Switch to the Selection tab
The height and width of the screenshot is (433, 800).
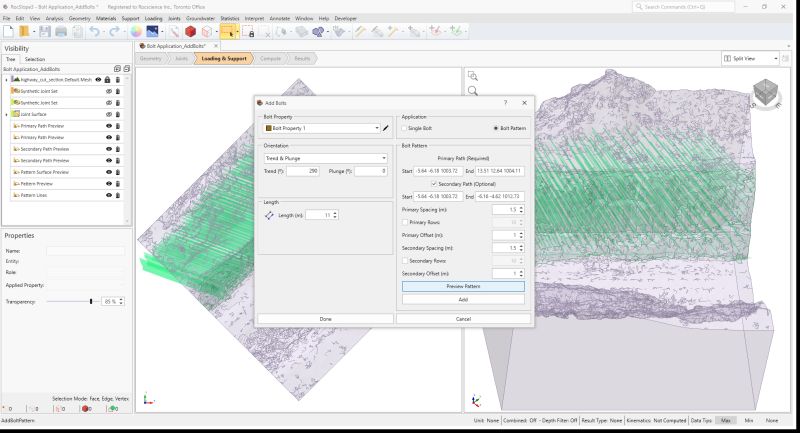tap(35, 59)
